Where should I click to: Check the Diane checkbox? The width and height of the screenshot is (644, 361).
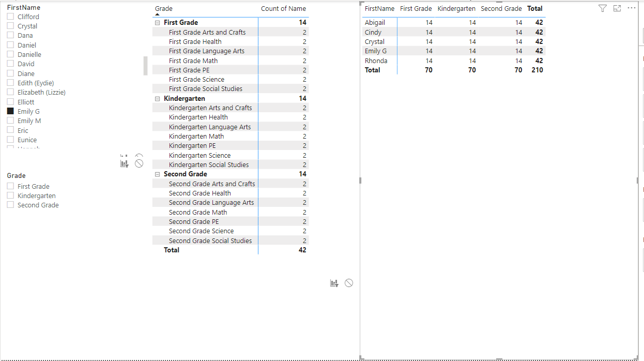pos(10,73)
